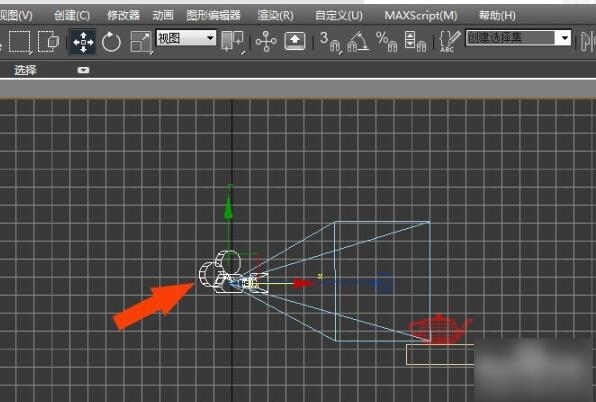Open the 动画 menu
The height and width of the screenshot is (402, 596).
tap(163, 16)
